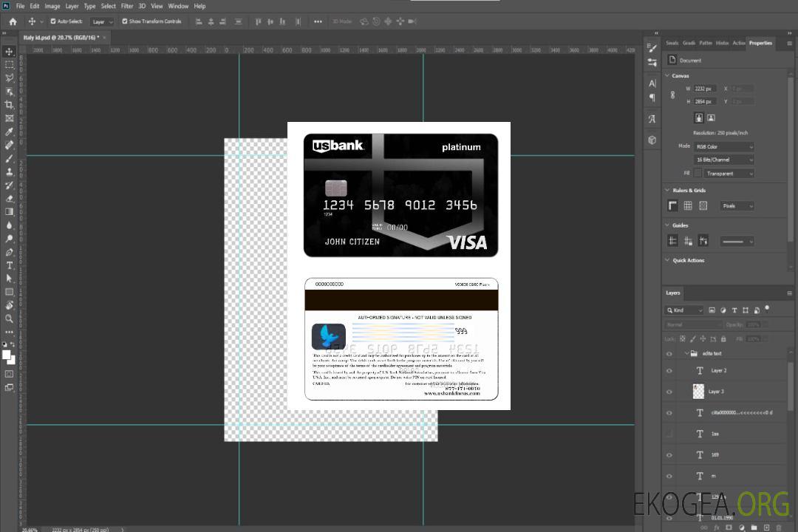Select the Move tool in the toolbar
The image size is (798, 532).
[9, 52]
